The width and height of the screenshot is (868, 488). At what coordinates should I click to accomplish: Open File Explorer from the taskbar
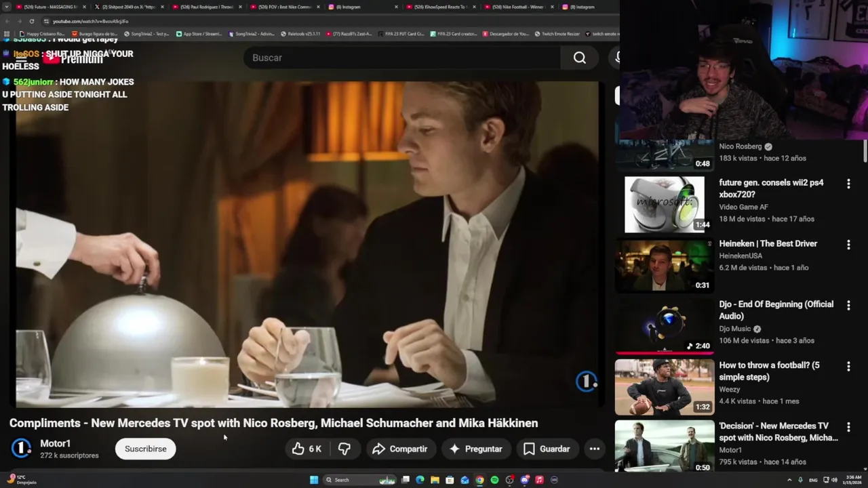coord(435,480)
